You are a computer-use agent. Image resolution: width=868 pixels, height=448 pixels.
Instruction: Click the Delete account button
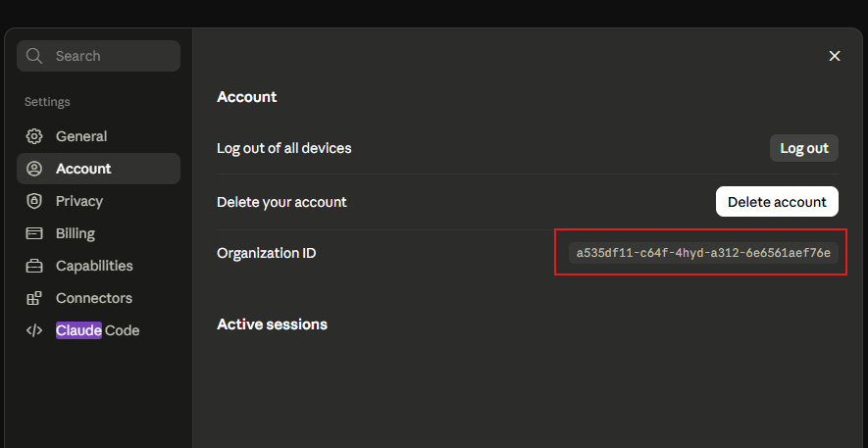(x=777, y=202)
